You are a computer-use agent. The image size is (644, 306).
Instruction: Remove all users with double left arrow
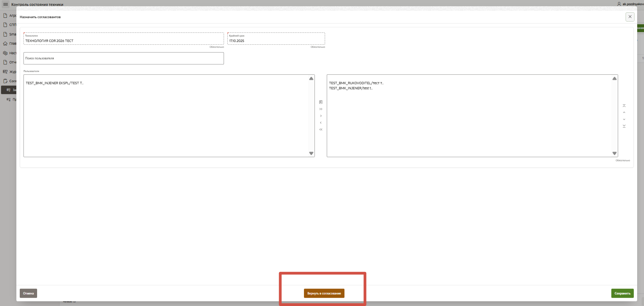coord(321,129)
